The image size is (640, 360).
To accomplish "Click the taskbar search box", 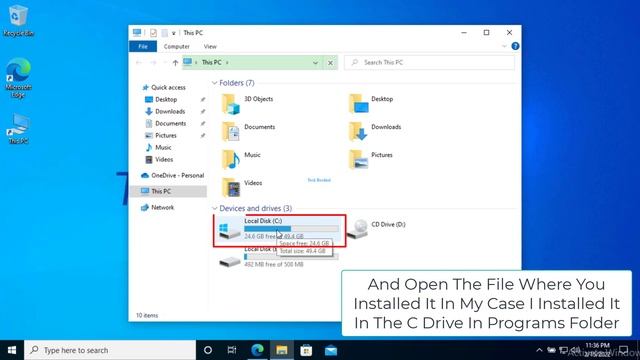I will (110, 350).
